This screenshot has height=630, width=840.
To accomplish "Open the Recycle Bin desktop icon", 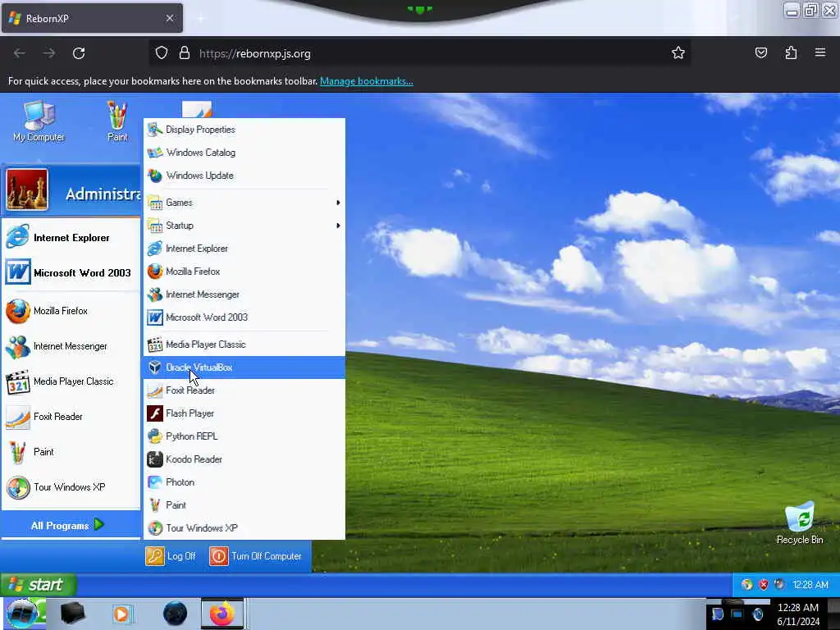I will (799, 523).
